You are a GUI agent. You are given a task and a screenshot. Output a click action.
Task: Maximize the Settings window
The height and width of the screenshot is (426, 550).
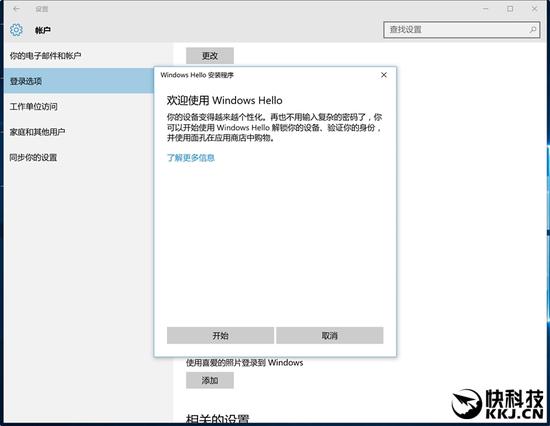click(x=510, y=9)
